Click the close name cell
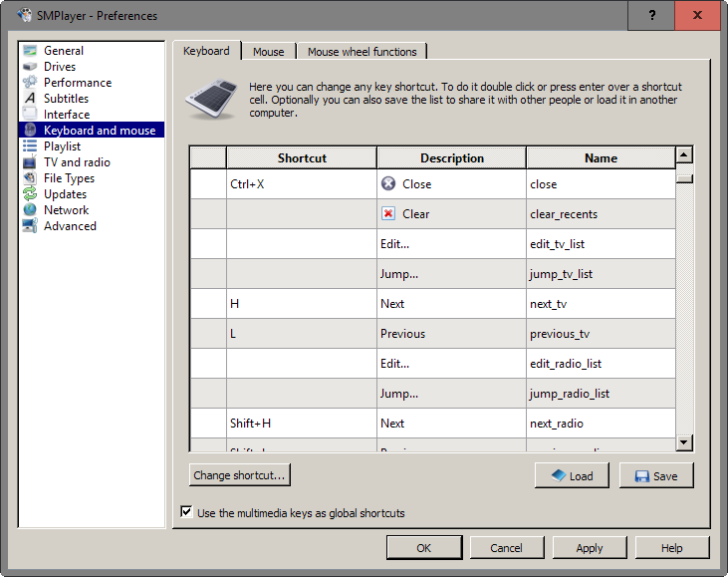728x577 pixels. pyautogui.click(x=601, y=184)
